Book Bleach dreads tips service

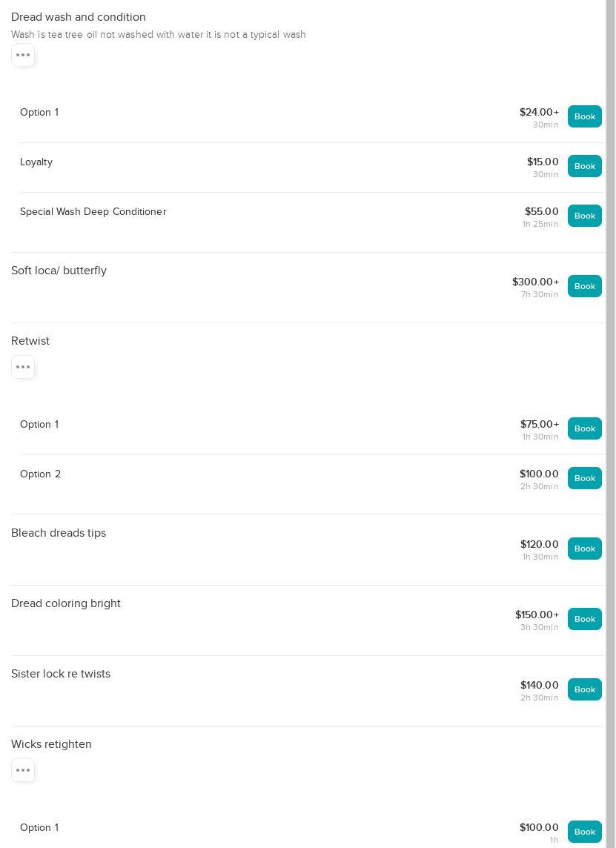pos(584,549)
